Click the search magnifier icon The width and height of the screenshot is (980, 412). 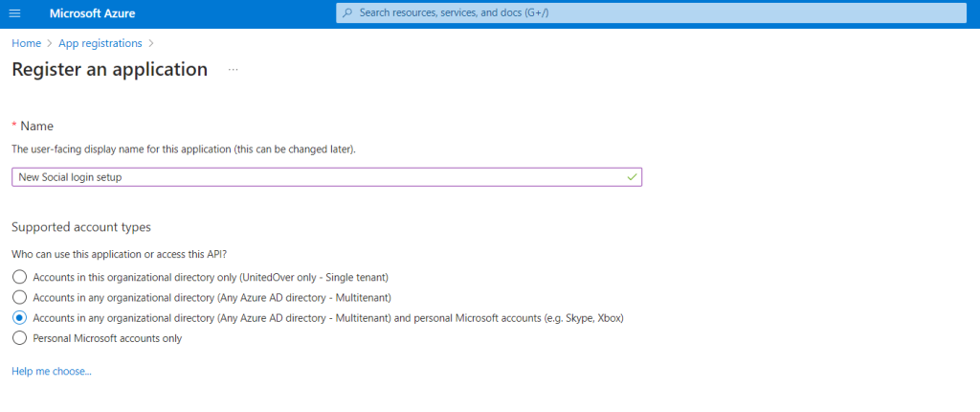[x=347, y=13]
